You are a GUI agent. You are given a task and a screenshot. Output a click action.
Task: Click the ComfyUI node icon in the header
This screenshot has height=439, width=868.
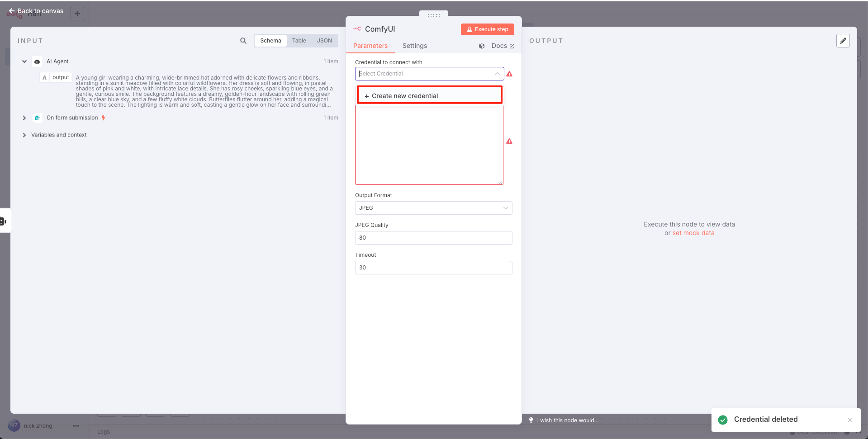point(357,29)
